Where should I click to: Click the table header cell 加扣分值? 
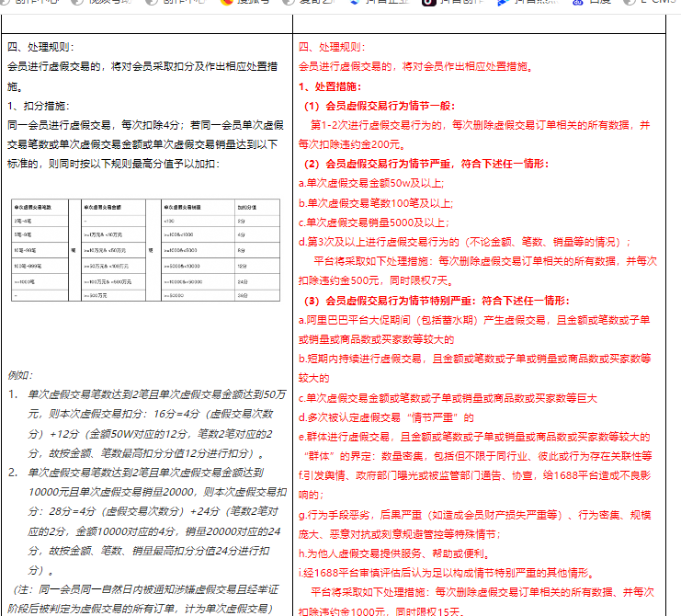[x=246, y=207]
